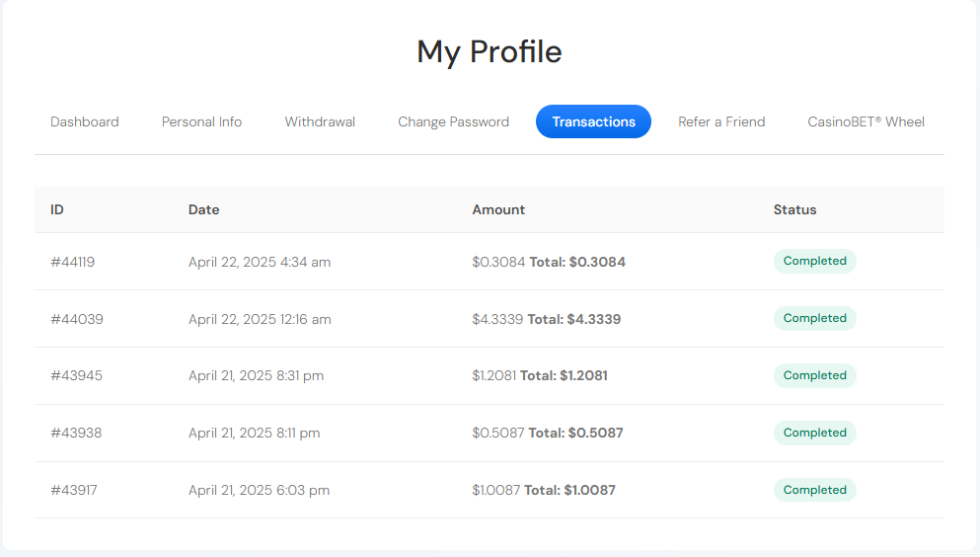Click Completed status for #43938
This screenshot has width=980, height=557.
point(814,433)
